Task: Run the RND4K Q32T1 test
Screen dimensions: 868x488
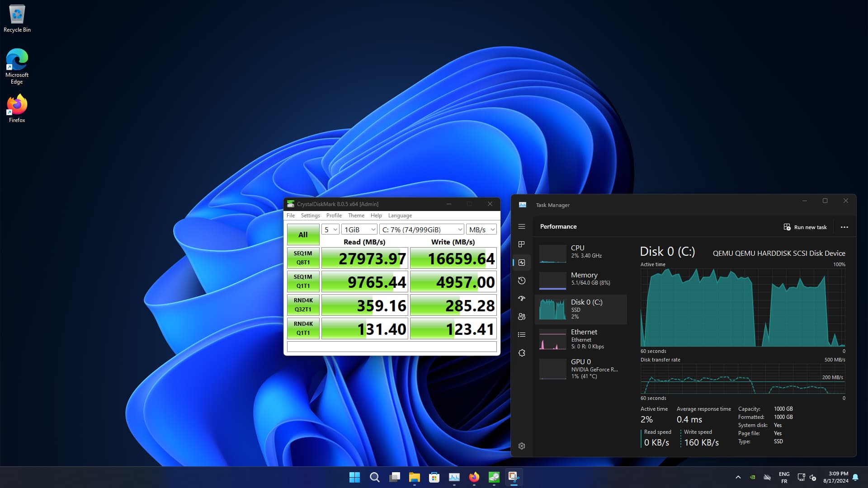Action: [303, 305]
